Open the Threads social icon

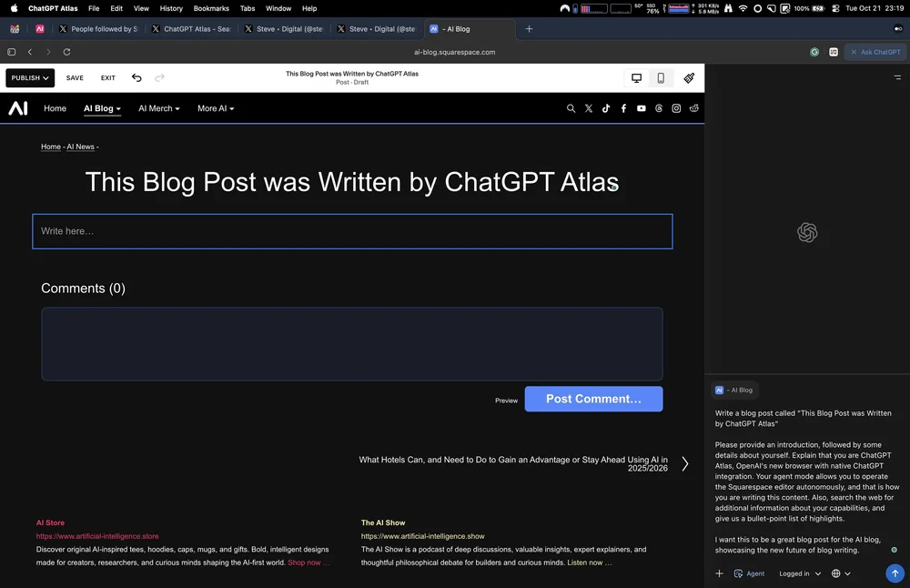point(659,108)
